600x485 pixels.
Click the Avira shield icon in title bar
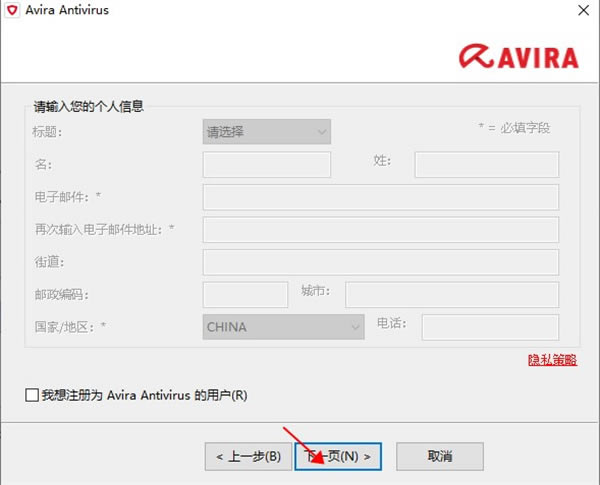click(12, 10)
